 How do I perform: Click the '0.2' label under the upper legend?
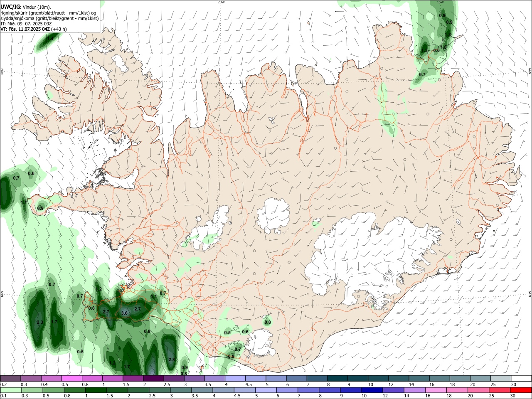point(3,384)
